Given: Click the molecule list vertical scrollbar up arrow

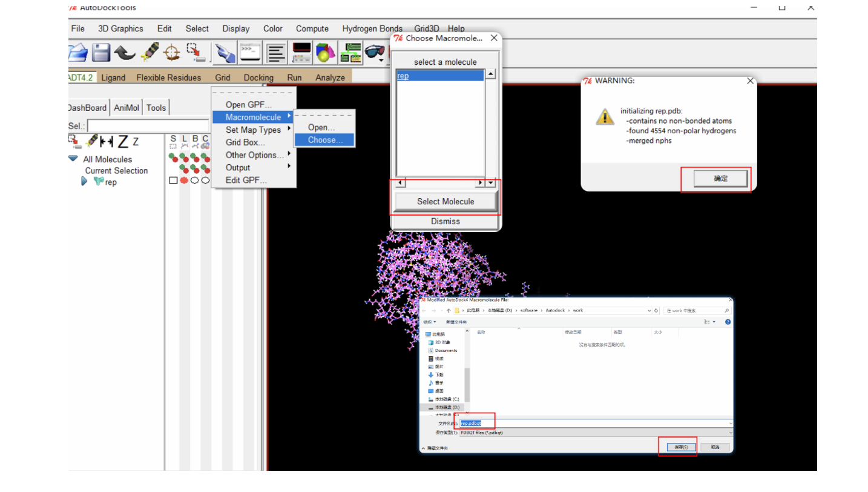Looking at the screenshot, I should (x=491, y=75).
